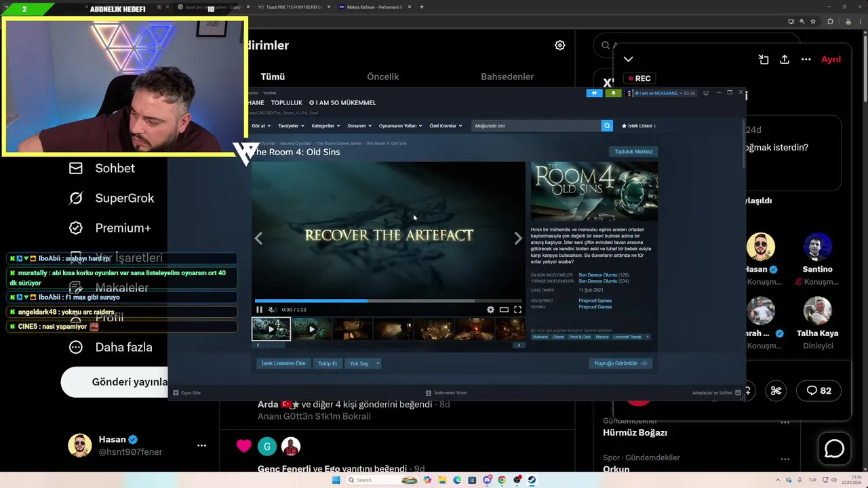The height and width of the screenshot is (488, 868).
Task: Open X notifications settings gear
Action: 559,45
